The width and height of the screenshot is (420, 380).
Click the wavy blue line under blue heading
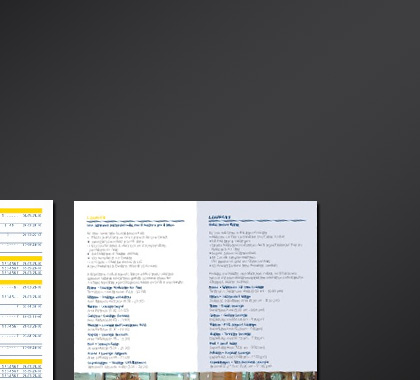257,221
